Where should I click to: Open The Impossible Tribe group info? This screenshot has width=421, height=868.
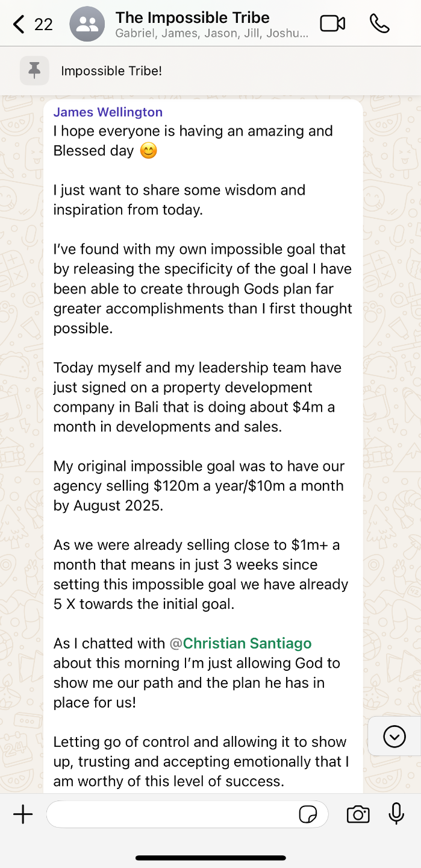click(x=192, y=17)
